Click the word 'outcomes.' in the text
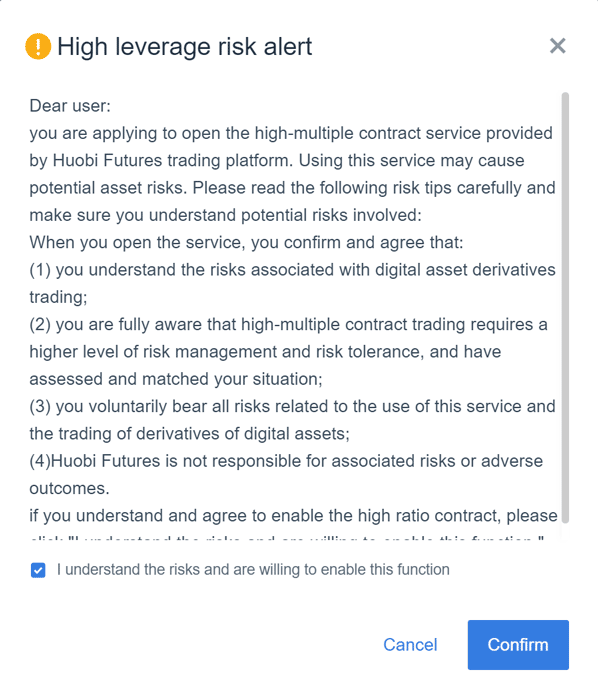 click(70, 489)
